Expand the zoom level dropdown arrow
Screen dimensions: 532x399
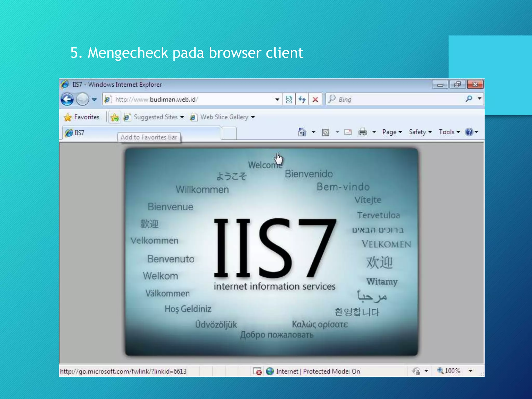point(470,371)
